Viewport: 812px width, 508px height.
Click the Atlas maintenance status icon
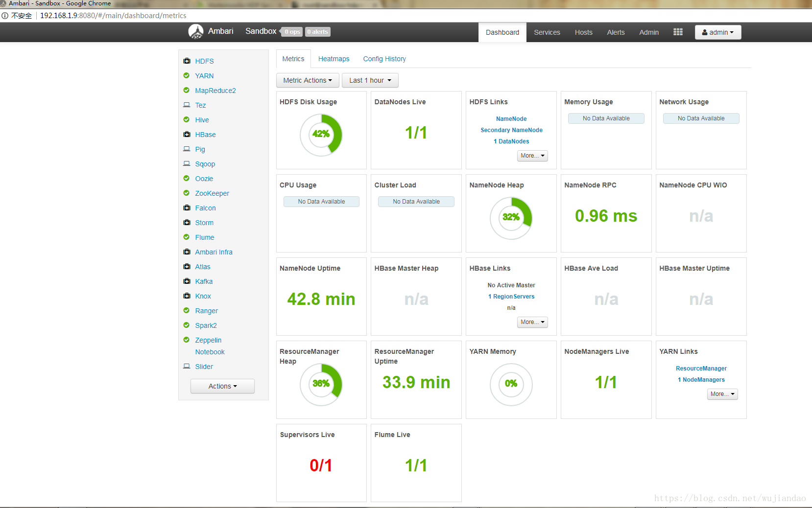tap(187, 267)
